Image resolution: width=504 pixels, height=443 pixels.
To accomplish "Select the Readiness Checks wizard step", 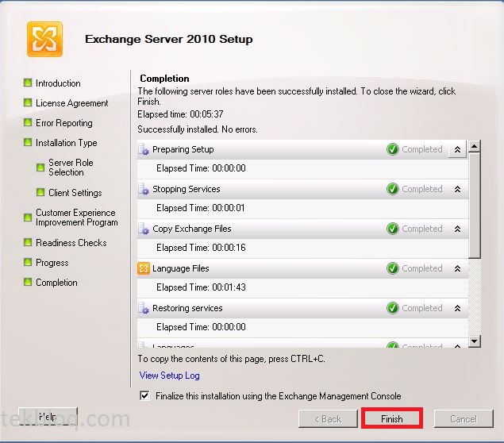I will [x=71, y=243].
